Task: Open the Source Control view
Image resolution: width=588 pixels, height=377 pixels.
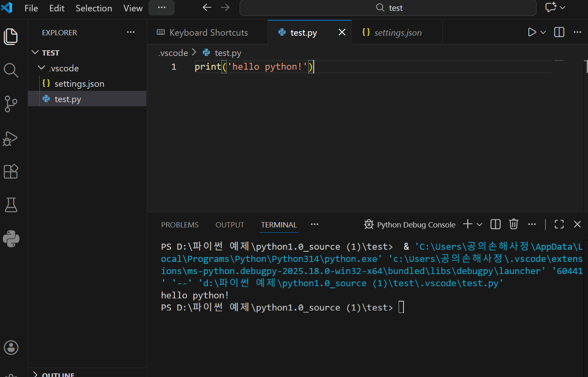Action: pyautogui.click(x=11, y=104)
